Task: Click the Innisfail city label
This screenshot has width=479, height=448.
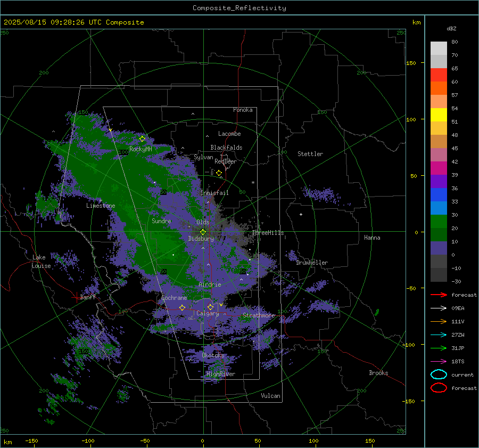Action: (x=214, y=193)
